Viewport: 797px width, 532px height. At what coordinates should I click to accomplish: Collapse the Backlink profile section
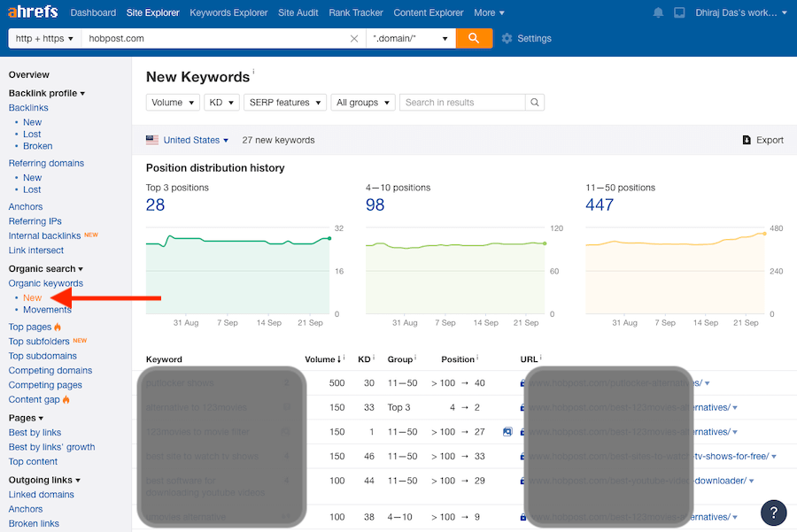[47, 93]
